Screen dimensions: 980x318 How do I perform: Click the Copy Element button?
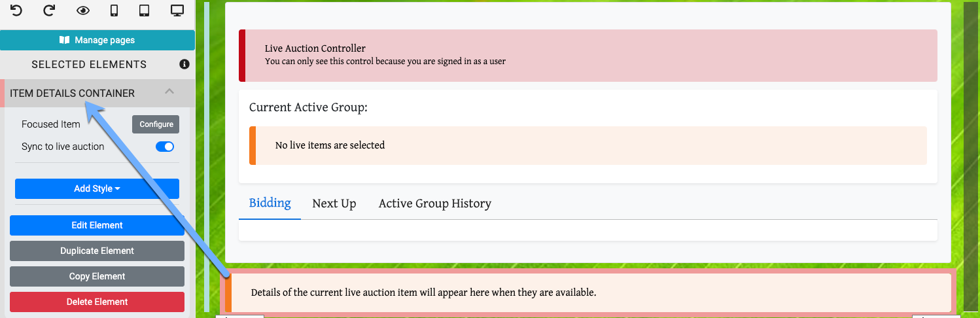97,276
